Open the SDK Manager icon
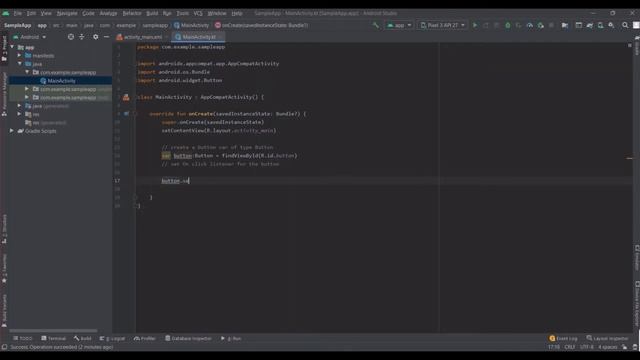 (611, 25)
